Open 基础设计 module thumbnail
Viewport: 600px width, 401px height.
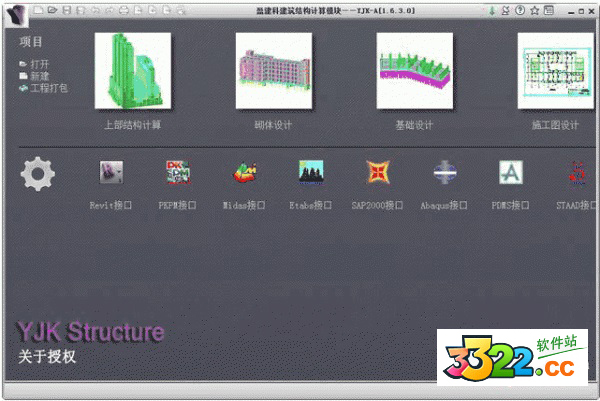pos(415,71)
